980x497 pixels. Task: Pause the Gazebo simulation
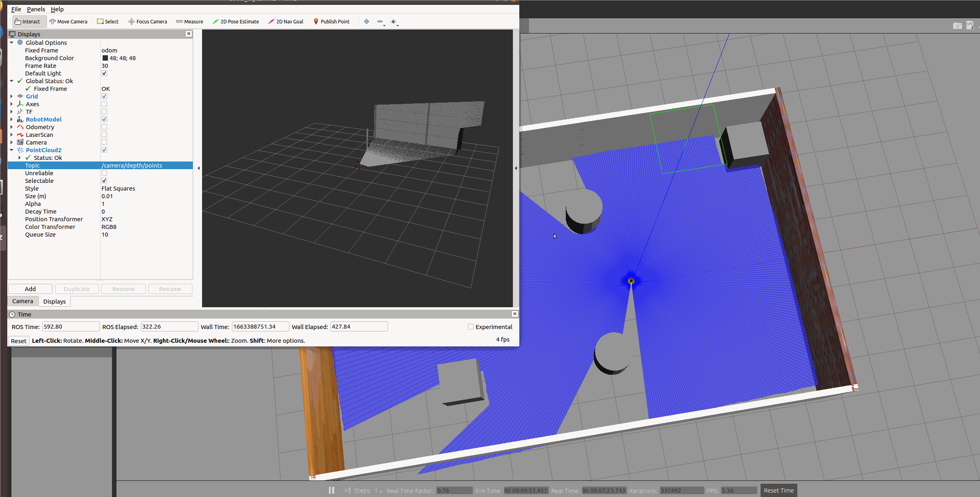[331, 490]
